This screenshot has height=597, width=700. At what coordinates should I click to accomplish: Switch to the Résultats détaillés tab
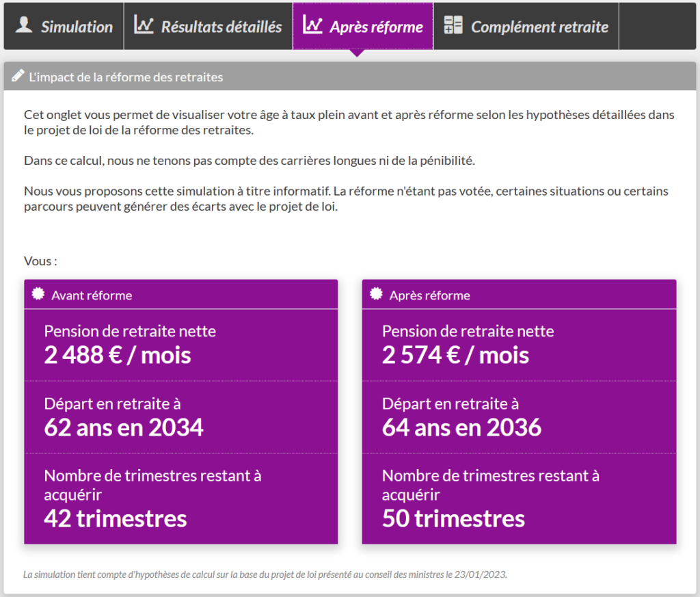[221, 27]
